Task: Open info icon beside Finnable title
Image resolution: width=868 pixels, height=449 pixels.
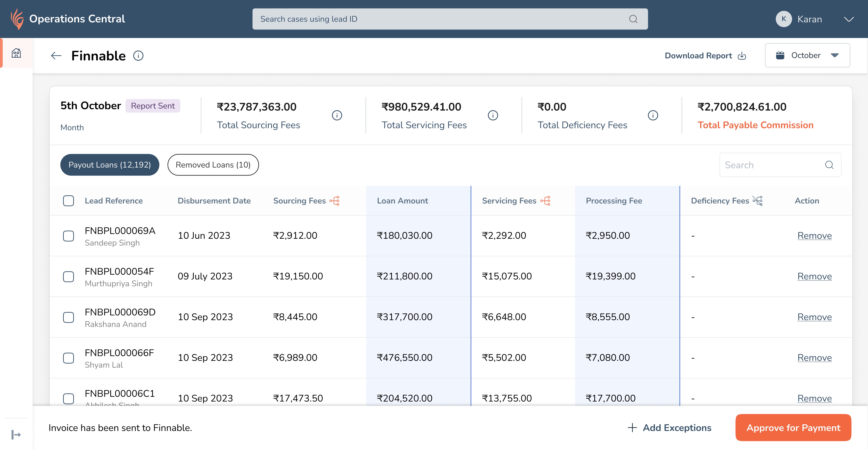Action: pos(138,56)
